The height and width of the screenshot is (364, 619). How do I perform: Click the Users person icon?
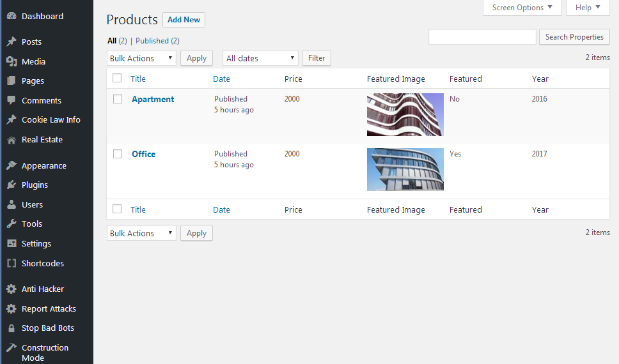tap(12, 204)
